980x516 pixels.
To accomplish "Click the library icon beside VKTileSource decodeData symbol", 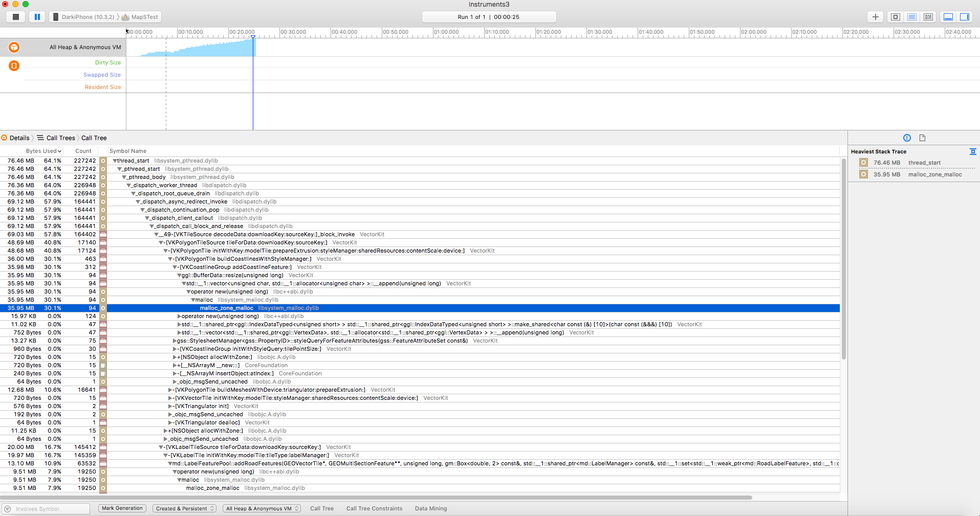I will [103, 234].
